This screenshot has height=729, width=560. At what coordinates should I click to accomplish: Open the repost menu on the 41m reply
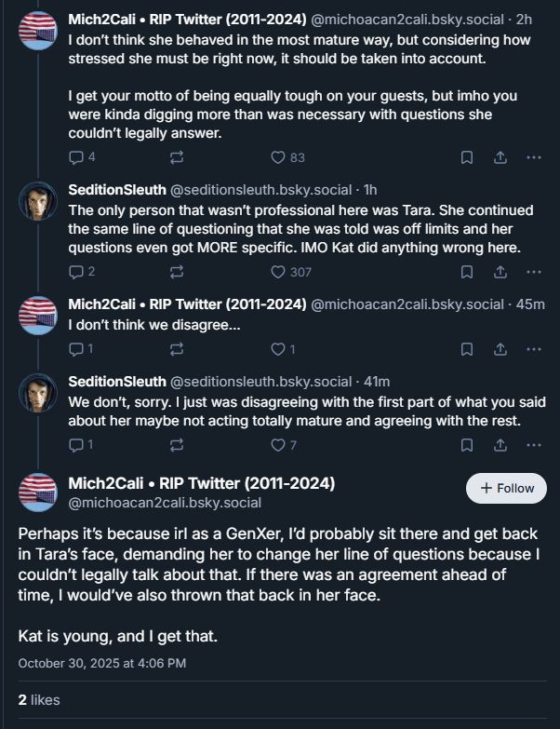coord(177,445)
